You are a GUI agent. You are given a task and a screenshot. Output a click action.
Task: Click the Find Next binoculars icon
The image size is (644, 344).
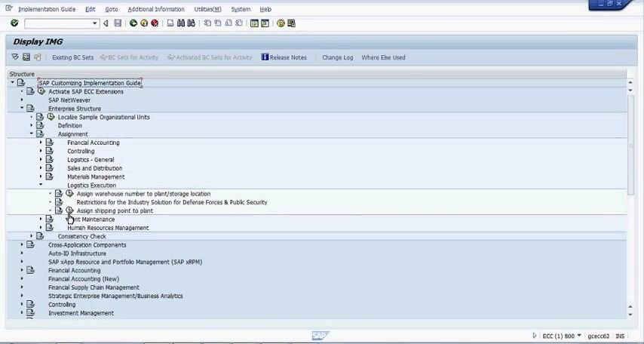click(191, 23)
